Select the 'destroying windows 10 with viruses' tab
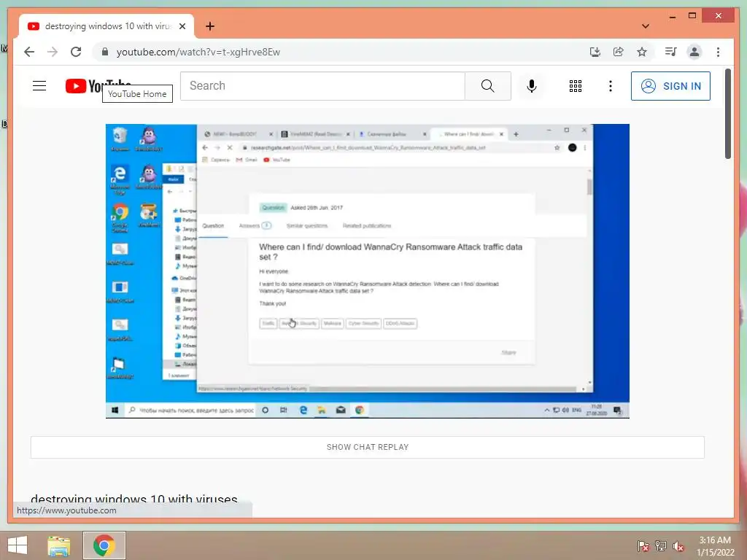 (107, 26)
